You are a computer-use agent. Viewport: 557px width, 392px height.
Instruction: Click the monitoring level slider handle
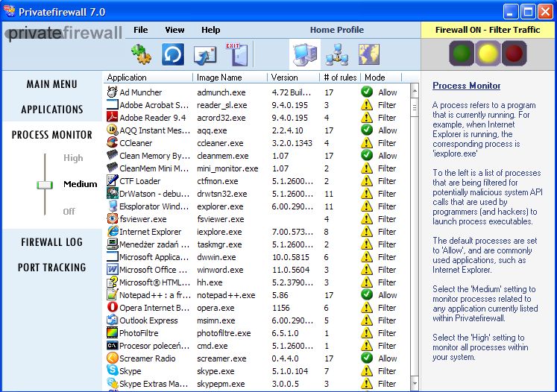[45, 185]
